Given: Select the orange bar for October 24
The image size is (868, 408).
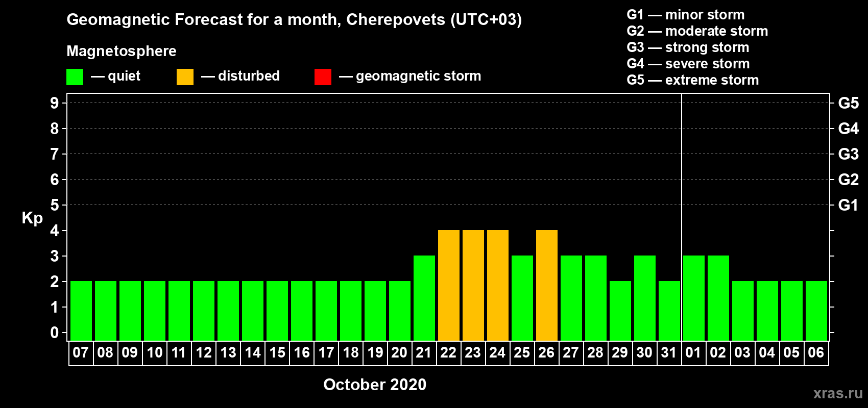Looking at the screenshot, I should point(498,285).
